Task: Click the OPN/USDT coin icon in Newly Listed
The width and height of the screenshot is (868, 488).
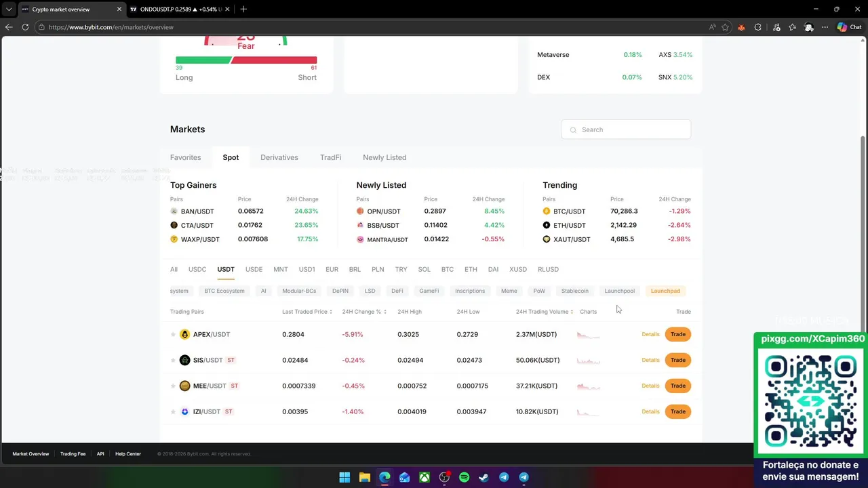Action: [x=360, y=211]
